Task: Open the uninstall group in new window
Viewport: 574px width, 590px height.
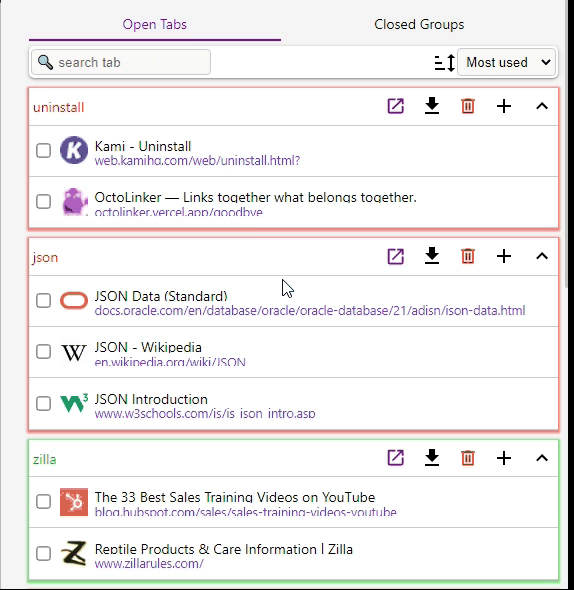Action: click(396, 106)
